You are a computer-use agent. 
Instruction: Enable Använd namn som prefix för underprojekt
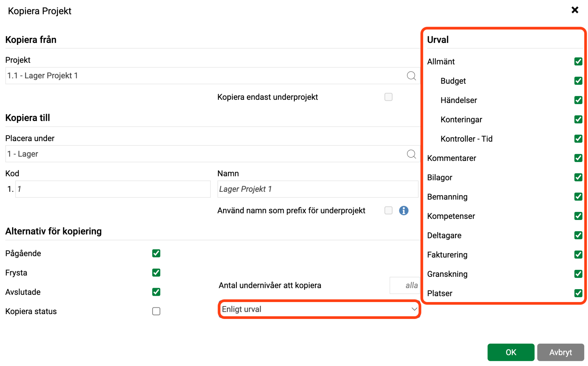pyautogui.click(x=388, y=211)
